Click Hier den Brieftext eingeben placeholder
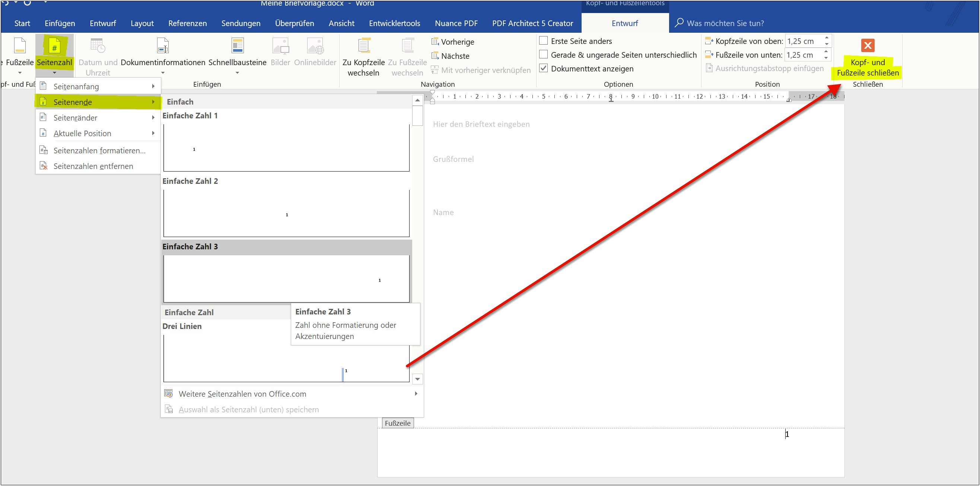980x486 pixels. pyautogui.click(x=481, y=124)
